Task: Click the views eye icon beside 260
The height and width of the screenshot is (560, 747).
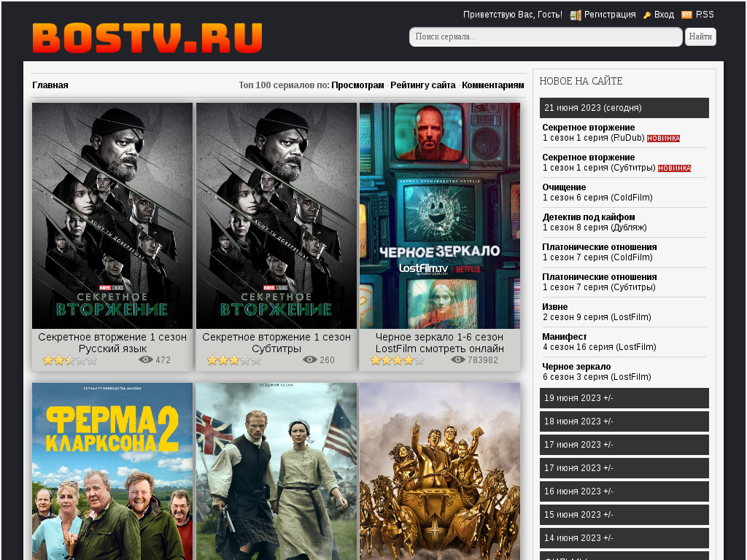Action: click(x=309, y=359)
